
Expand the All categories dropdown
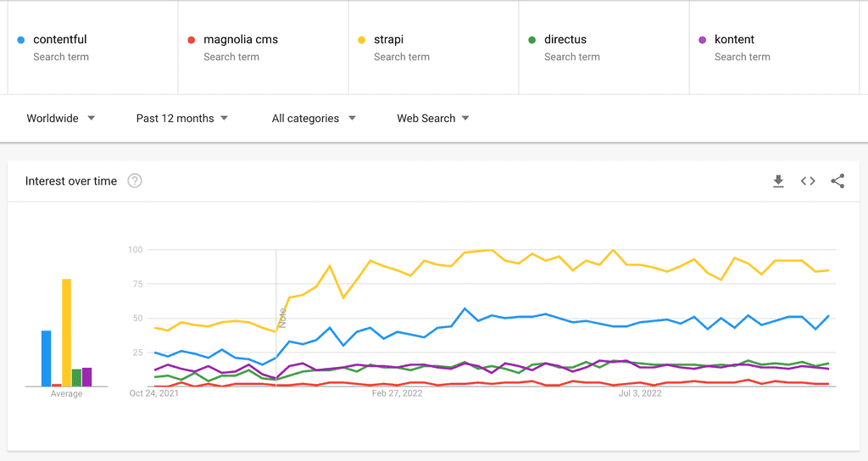pos(314,119)
